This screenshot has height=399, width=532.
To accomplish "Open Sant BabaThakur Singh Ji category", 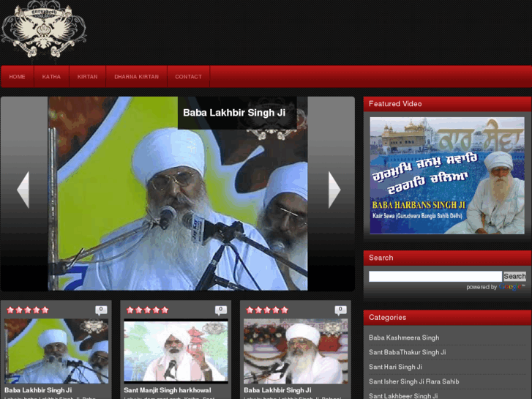I will pos(408,352).
